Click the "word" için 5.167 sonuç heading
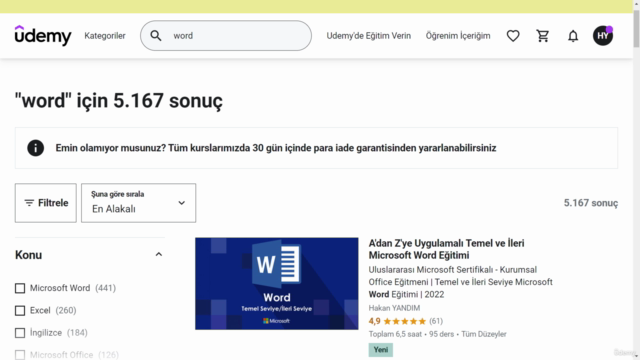Screen dimensions: 640x360 click(119, 100)
